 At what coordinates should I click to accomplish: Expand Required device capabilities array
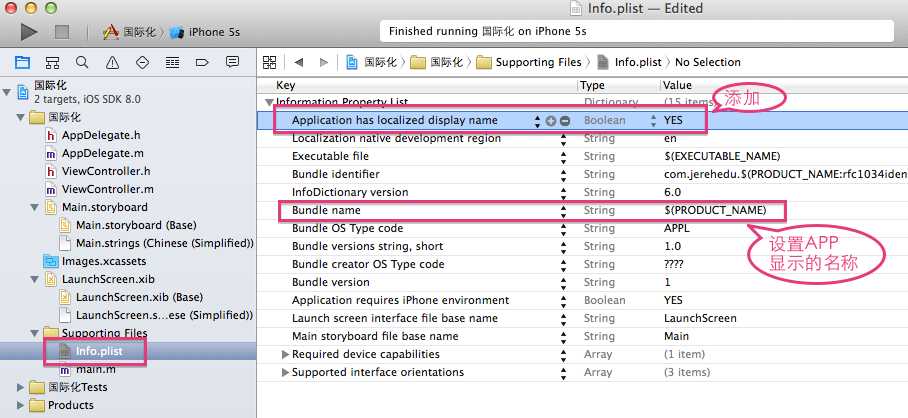click(x=285, y=354)
